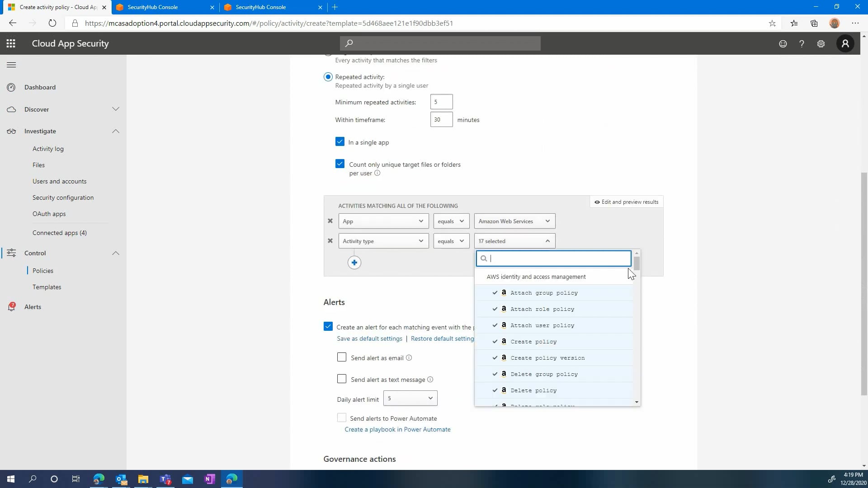Enable Count only unique target files checkbox
The width and height of the screenshot is (868, 488).
point(340,164)
